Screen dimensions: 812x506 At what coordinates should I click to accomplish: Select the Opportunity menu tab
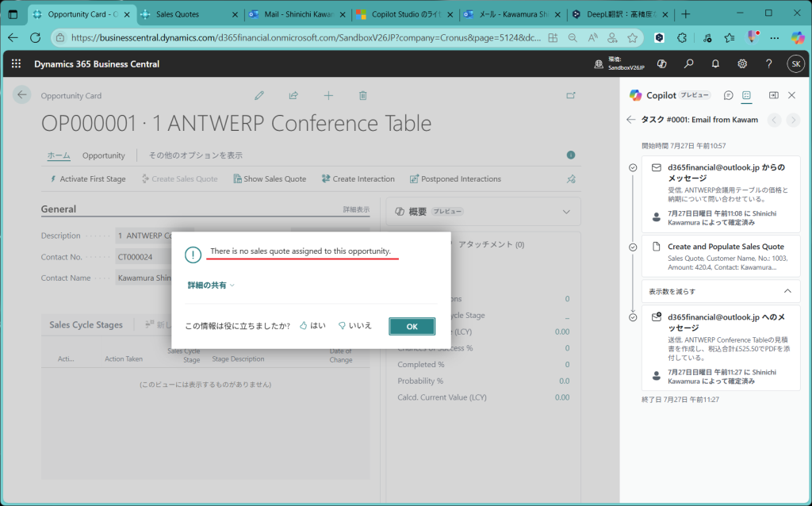click(x=104, y=155)
